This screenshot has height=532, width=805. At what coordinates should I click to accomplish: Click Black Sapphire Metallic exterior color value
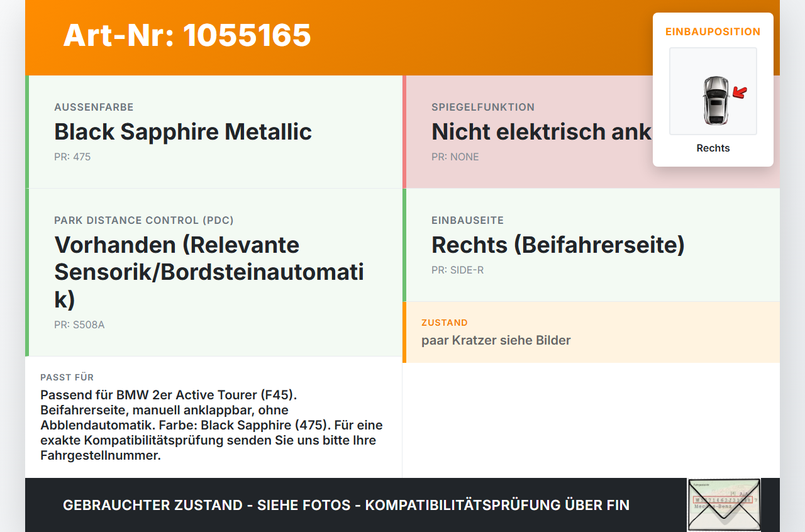pyautogui.click(x=183, y=131)
